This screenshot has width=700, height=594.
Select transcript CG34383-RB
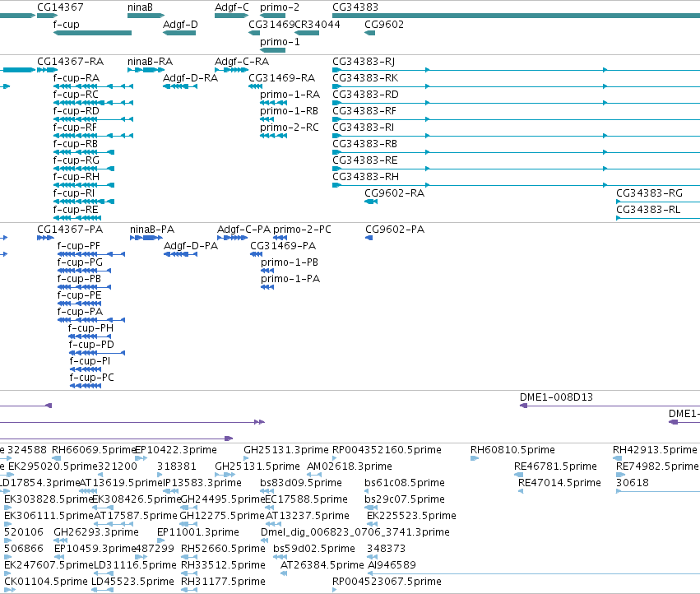pyautogui.click(x=364, y=144)
